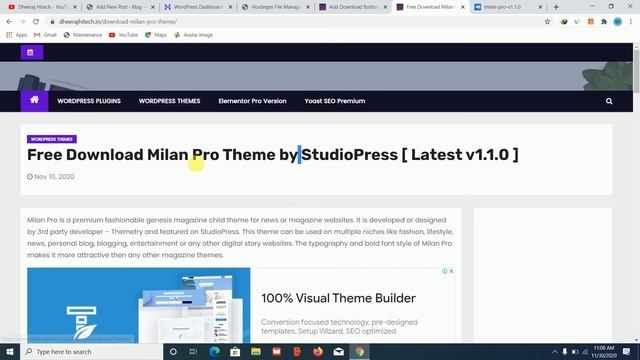Click the green extension icon in toolbar
Viewport: 640px width, 360px height.
click(x=564, y=22)
